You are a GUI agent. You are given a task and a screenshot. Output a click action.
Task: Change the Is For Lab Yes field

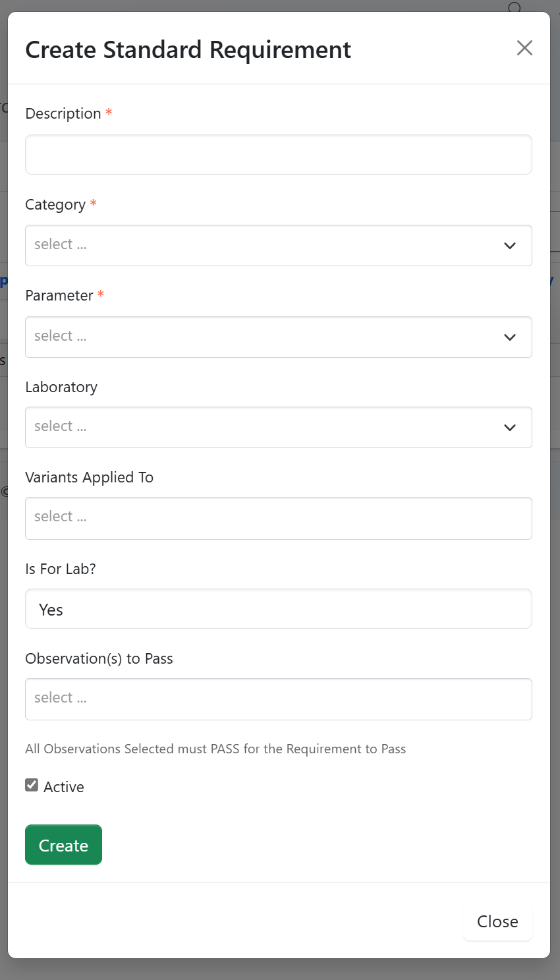click(278, 609)
